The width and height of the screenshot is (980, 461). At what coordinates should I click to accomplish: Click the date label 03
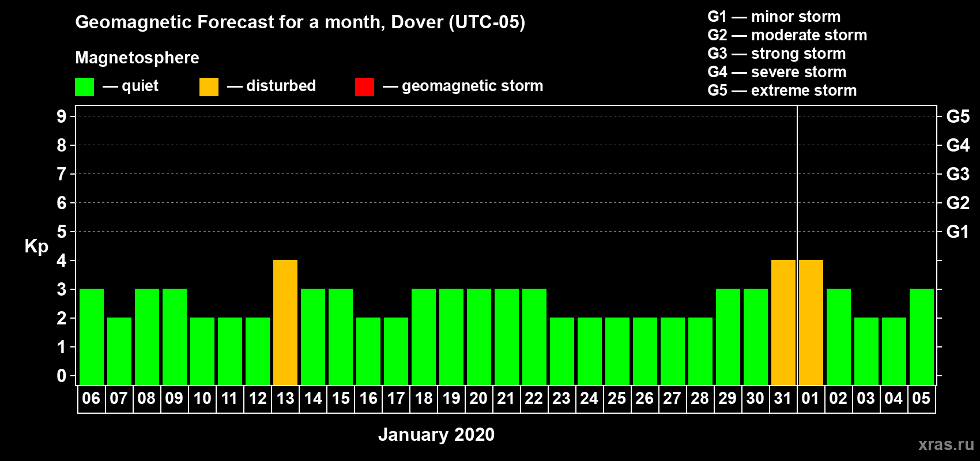coord(866,398)
